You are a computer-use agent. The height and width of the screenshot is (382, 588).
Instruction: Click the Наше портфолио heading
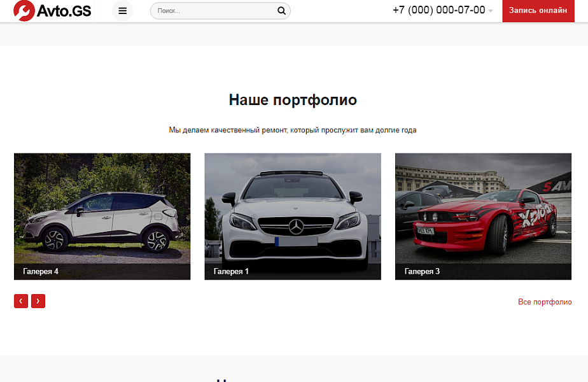click(293, 100)
